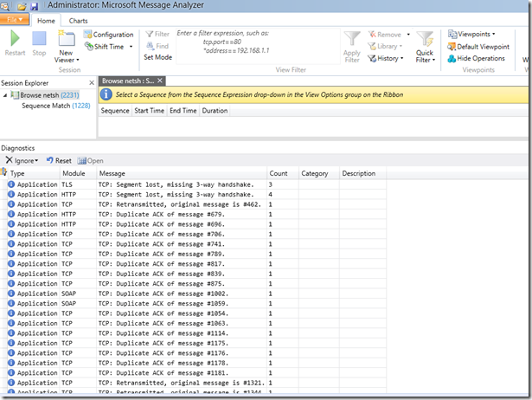This screenshot has height=400, width=532.
Task: Open the filter History dropdown
Action: [x=386, y=58]
